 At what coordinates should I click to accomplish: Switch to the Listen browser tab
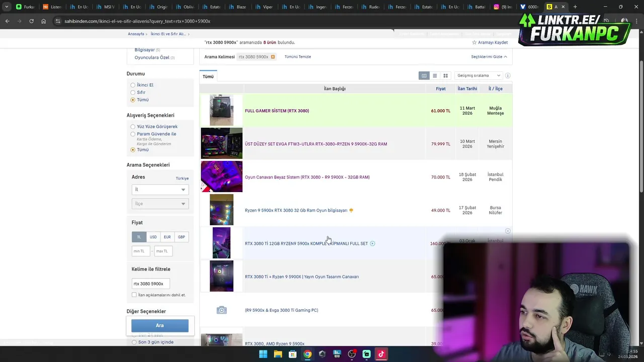[52, 7]
